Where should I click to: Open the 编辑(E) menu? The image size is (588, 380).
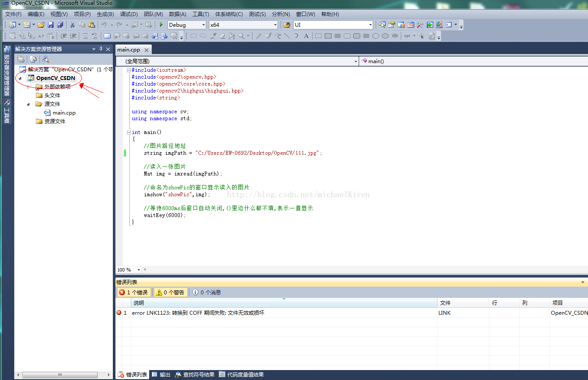(x=36, y=14)
